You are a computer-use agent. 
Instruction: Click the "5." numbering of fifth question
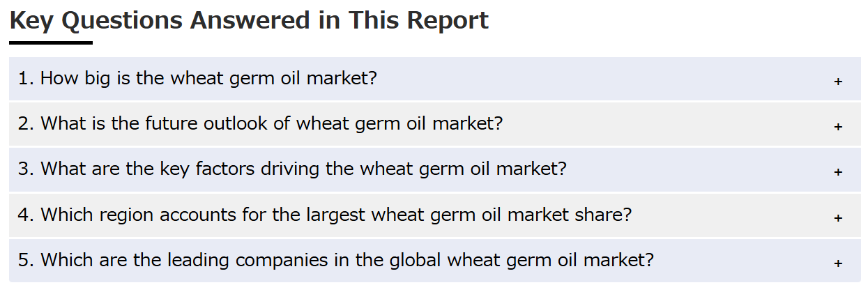26,260
